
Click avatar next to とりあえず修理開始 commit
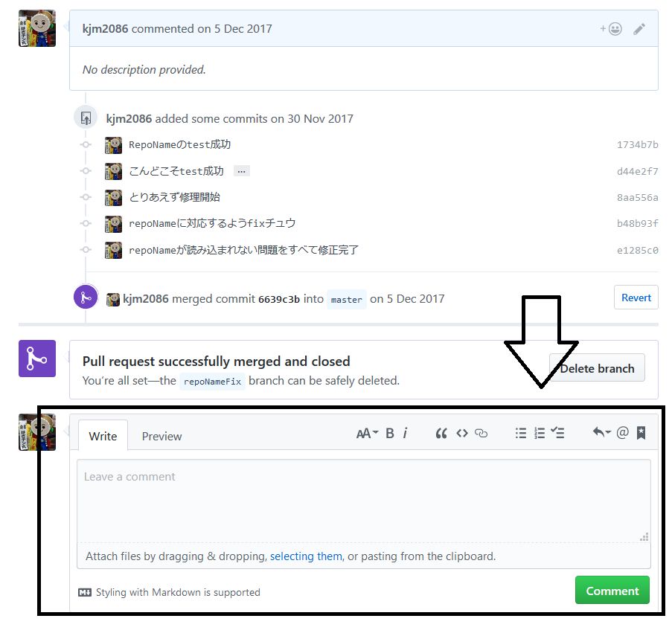coord(113,198)
